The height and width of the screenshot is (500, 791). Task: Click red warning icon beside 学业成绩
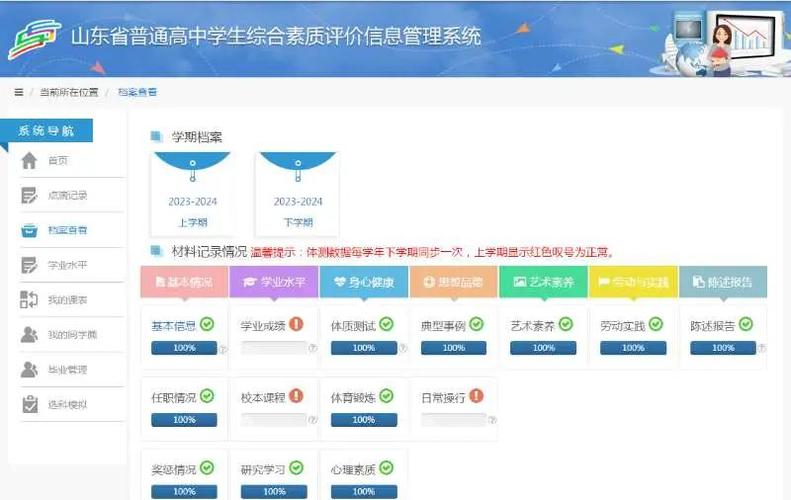pyautogui.click(x=297, y=324)
